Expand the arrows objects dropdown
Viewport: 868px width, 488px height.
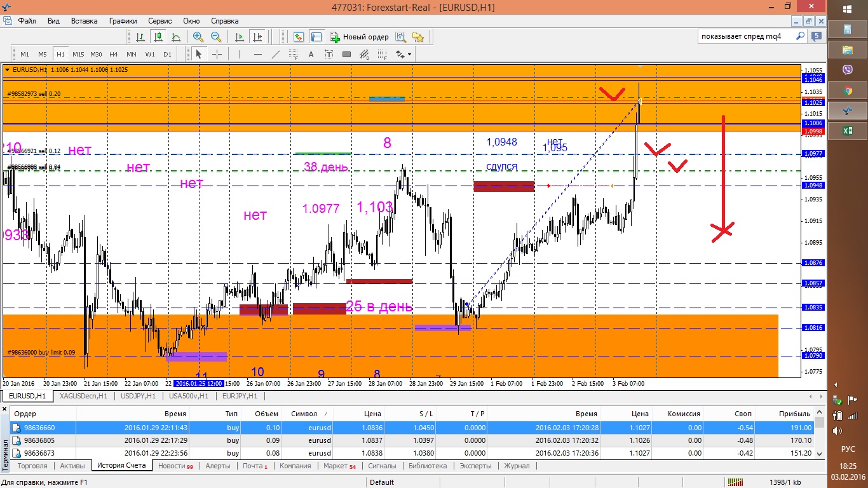(x=410, y=55)
